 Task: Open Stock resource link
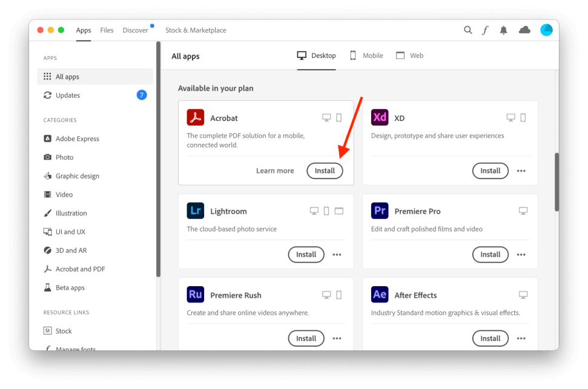(58, 331)
